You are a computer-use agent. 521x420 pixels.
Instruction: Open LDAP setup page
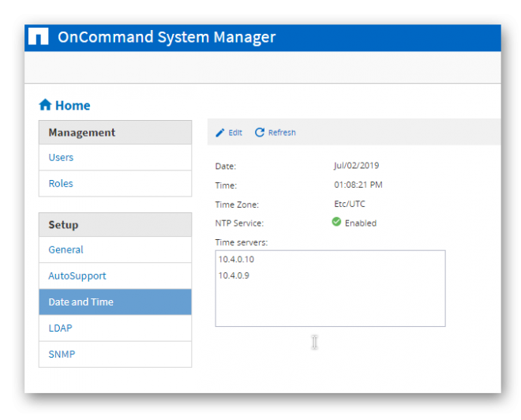pyautogui.click(x=115, y=328)
